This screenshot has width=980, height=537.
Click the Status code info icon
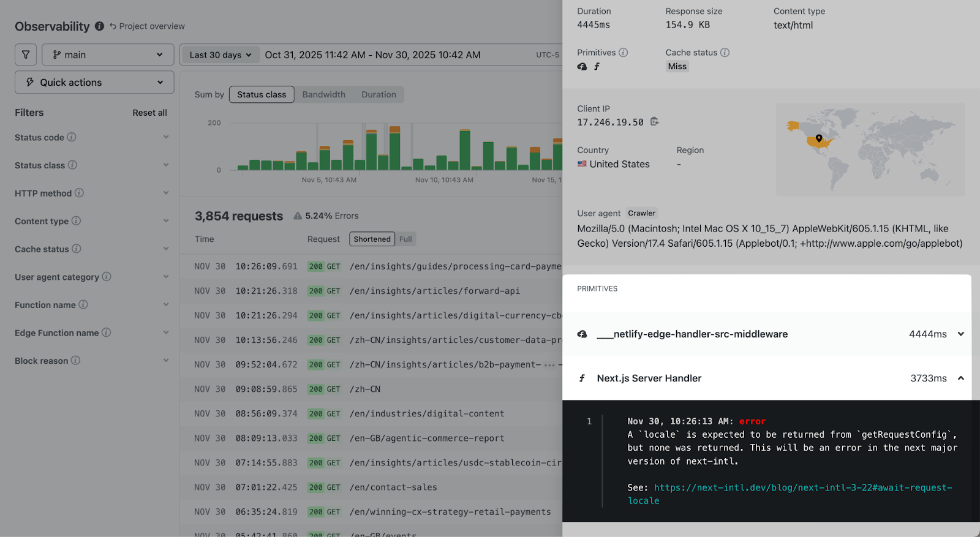[x=72, y=137]
